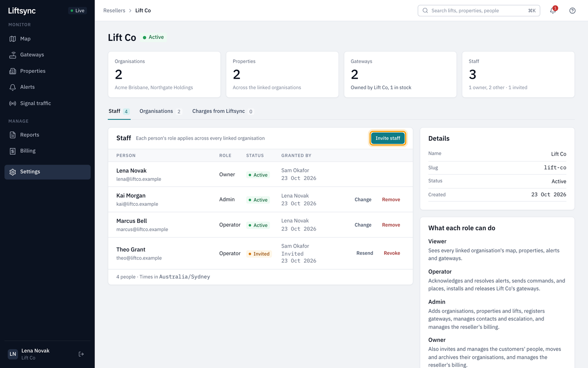Remove Kai Morgan from staff
This screenshot has width=588, height=368.
[391, 200]
